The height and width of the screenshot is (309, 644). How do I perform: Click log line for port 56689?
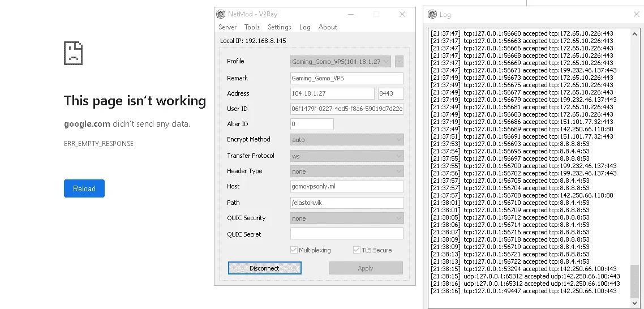point(522,129)
